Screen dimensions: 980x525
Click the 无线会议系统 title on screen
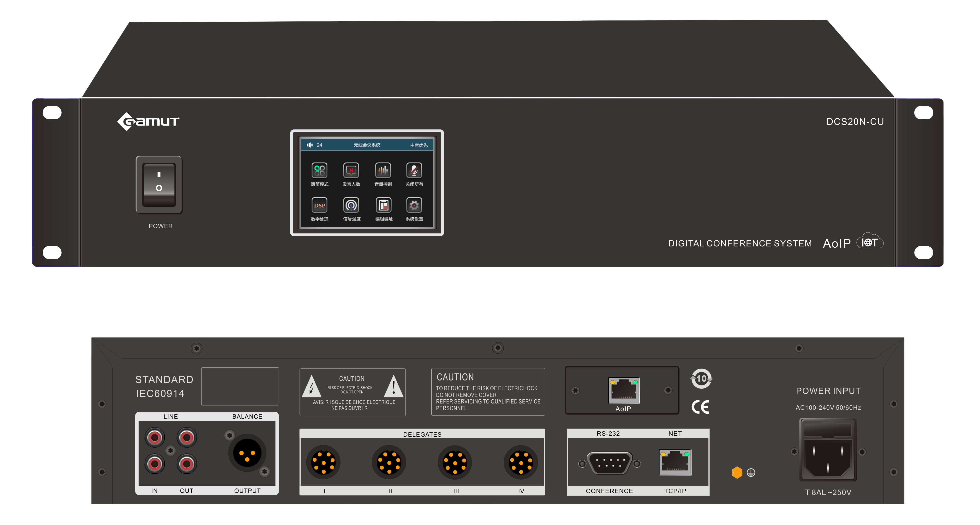pyautogui.click(x=367, y=145)
